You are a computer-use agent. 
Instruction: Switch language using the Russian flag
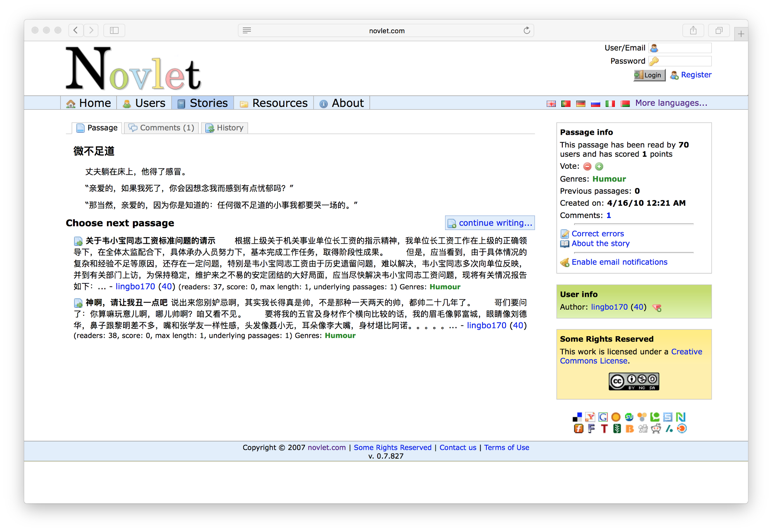[x=595, y=103]
